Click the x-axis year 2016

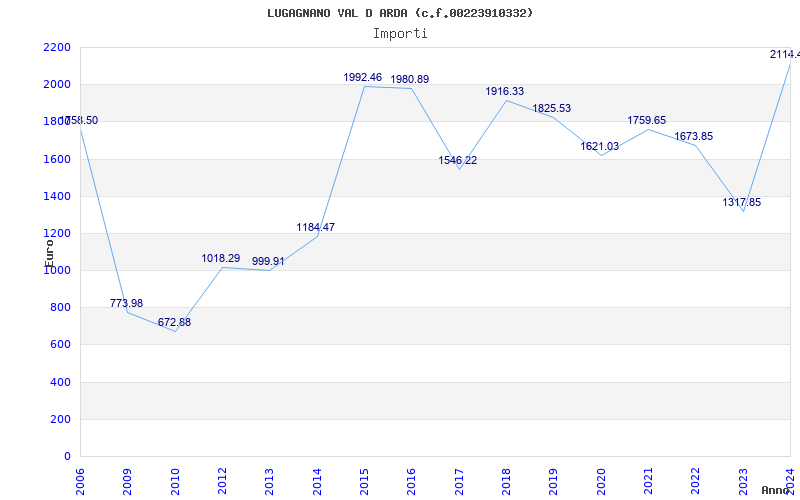pyautogui.click(x=412, y=482)
